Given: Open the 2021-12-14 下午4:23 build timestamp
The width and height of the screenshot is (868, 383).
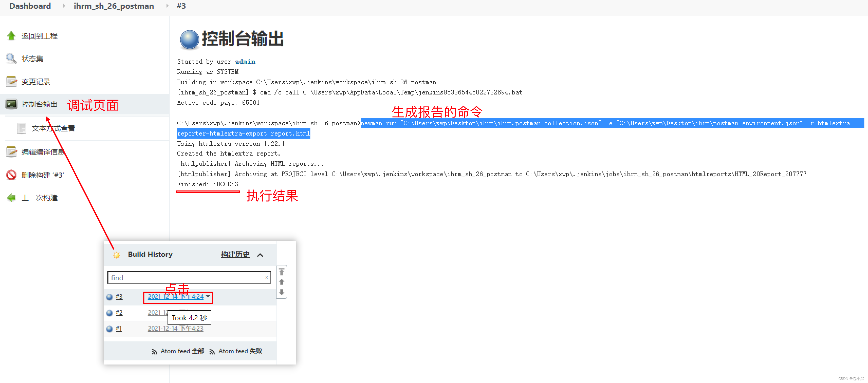Looking at the screenshot, I should (176, 329).
